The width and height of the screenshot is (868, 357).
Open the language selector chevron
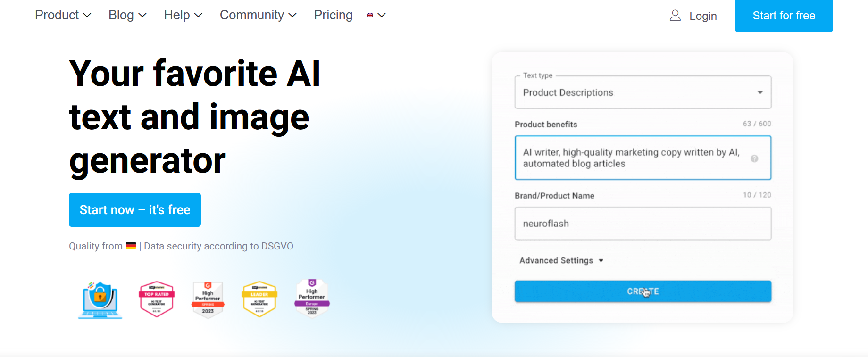[x=382, y=16]
